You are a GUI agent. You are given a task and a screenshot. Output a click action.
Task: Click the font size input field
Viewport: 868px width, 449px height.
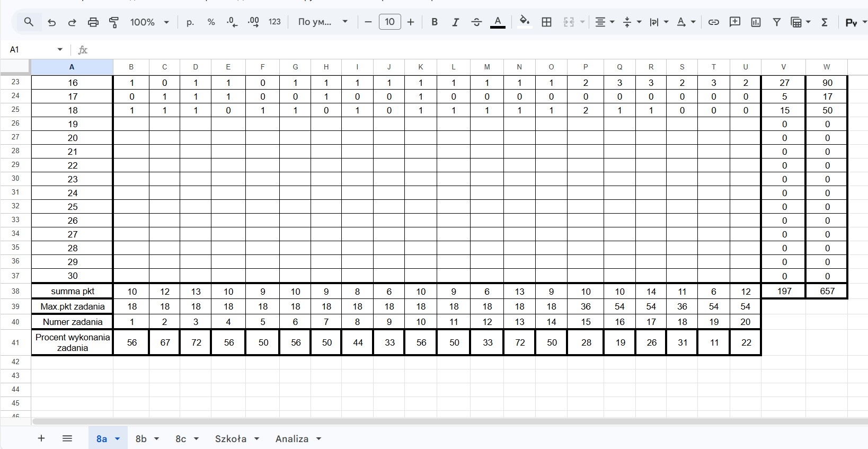(x=389, y=22)
